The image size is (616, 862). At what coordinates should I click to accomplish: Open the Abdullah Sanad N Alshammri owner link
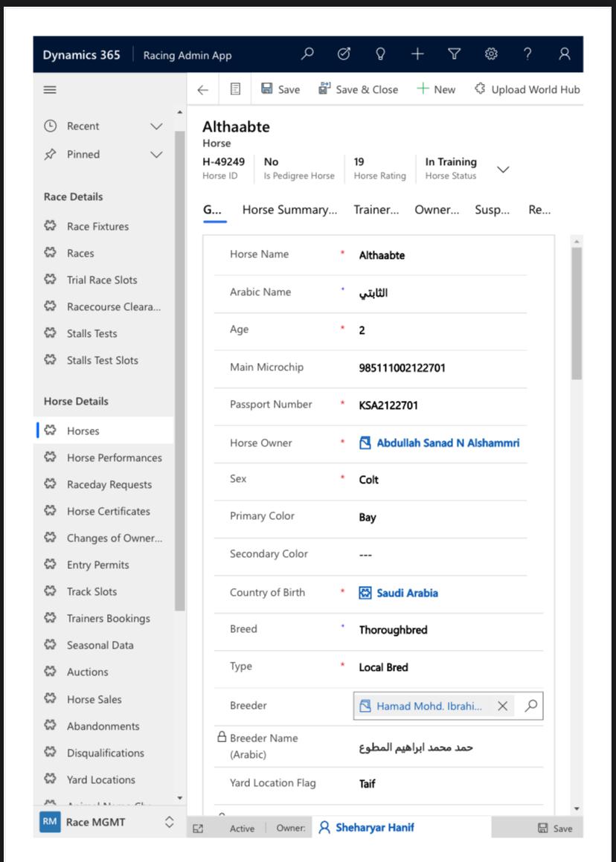[447, 443]
